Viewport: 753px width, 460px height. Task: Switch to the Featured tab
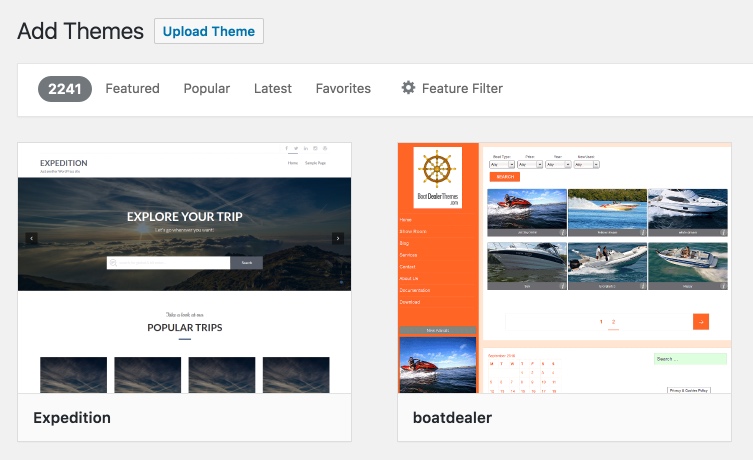coord(132,88)
